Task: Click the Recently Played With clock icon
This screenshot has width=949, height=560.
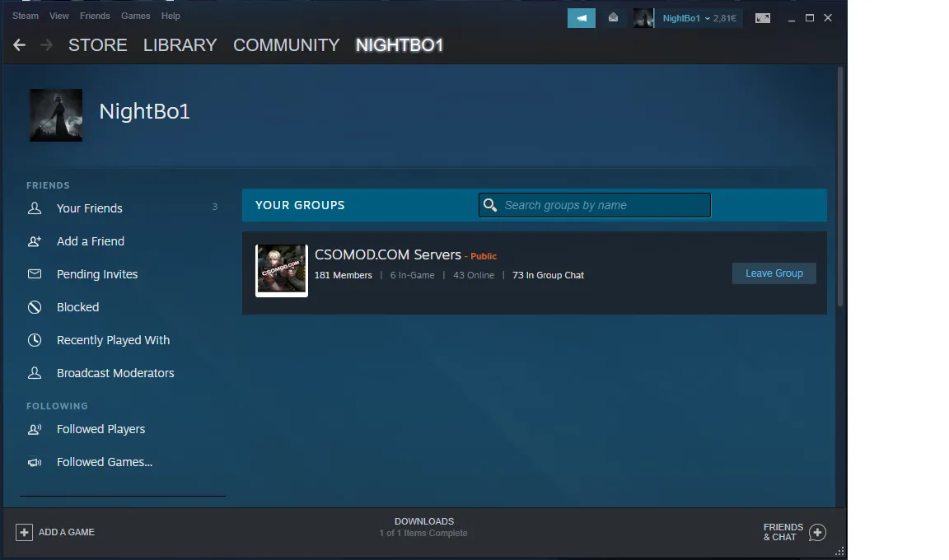Action: [x=35, y=340]
